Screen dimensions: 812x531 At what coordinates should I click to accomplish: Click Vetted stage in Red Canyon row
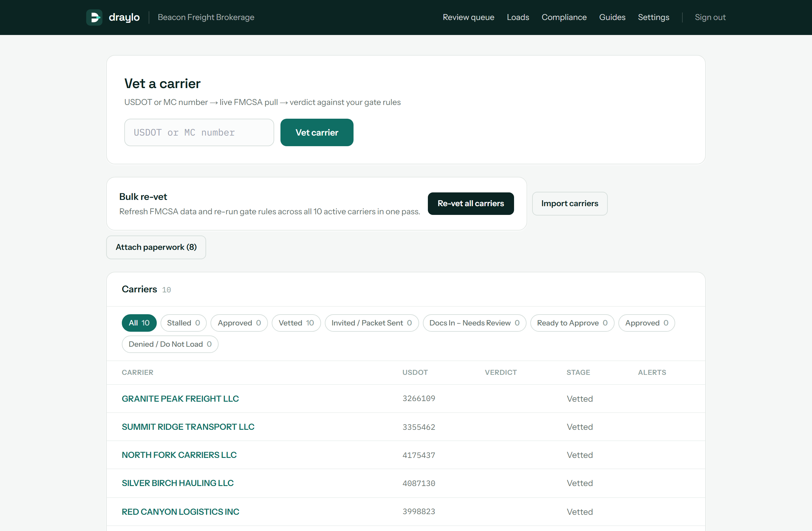[580, 512]
